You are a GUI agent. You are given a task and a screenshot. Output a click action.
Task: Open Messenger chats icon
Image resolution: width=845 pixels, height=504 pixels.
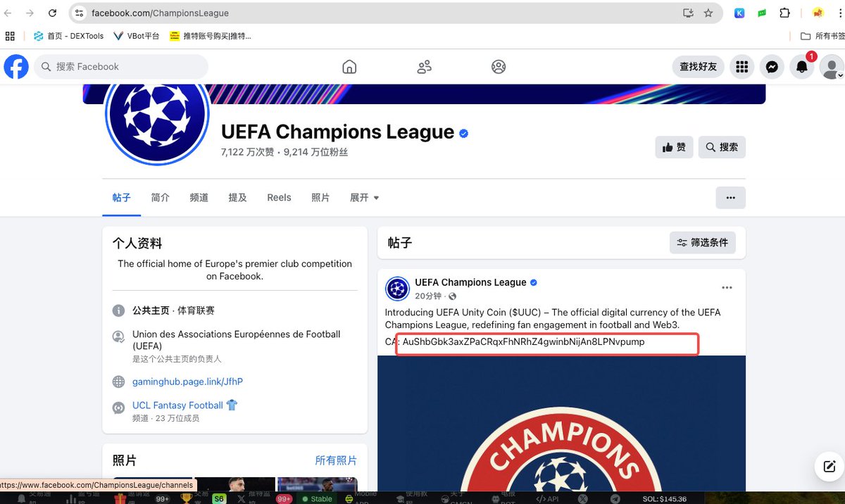tap(772, 67)
